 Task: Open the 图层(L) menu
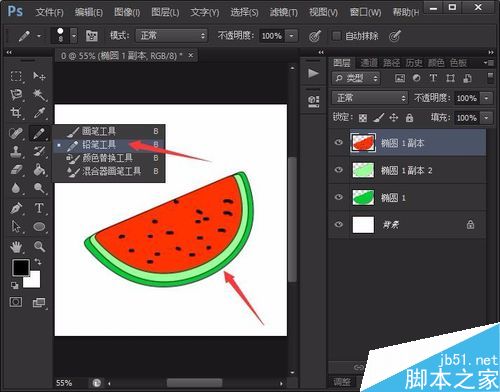coord(165,13)
